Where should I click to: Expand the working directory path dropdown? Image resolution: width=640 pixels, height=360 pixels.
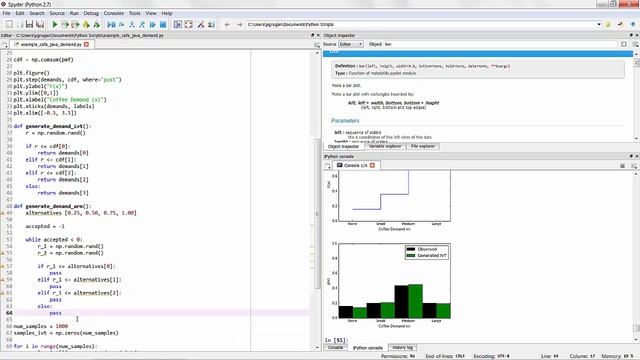[x=599, y=24]
